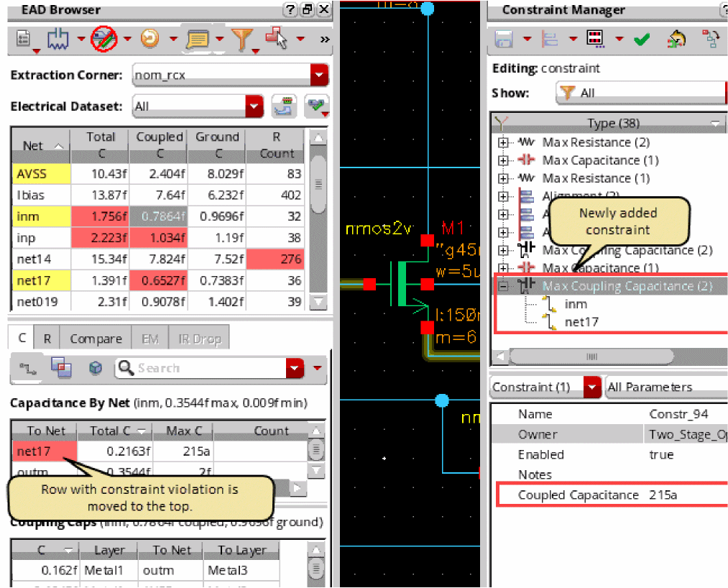Click the annotation note icon in EAD toolbar
This screenshot has width=728, height=588.
pos(196,40)
